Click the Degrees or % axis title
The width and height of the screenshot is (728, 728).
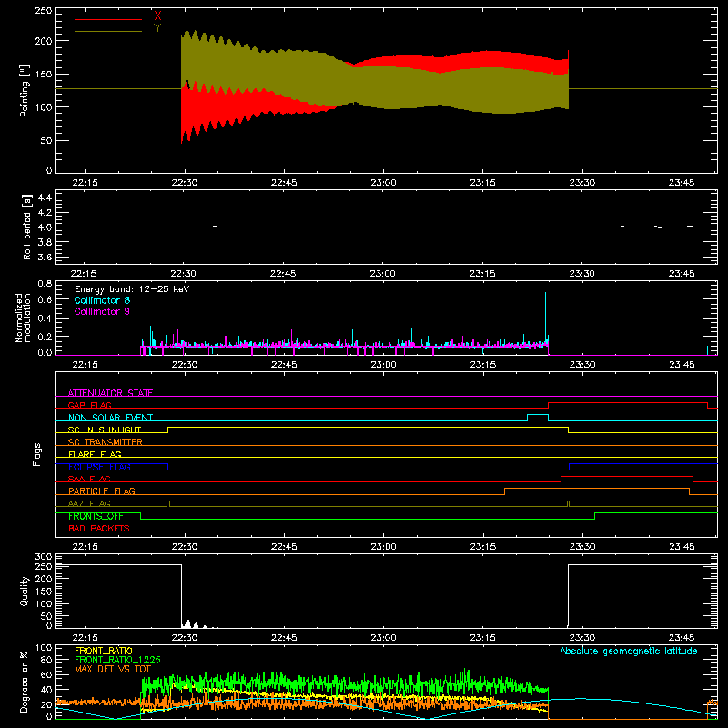tap(24, 682)
